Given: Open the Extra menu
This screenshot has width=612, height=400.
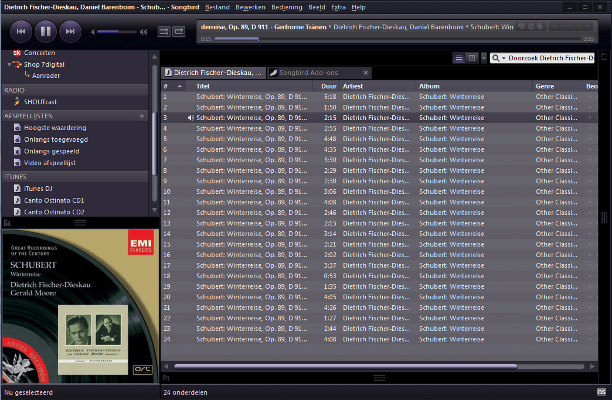Looking at the screenshot, I should click(338, 7).
